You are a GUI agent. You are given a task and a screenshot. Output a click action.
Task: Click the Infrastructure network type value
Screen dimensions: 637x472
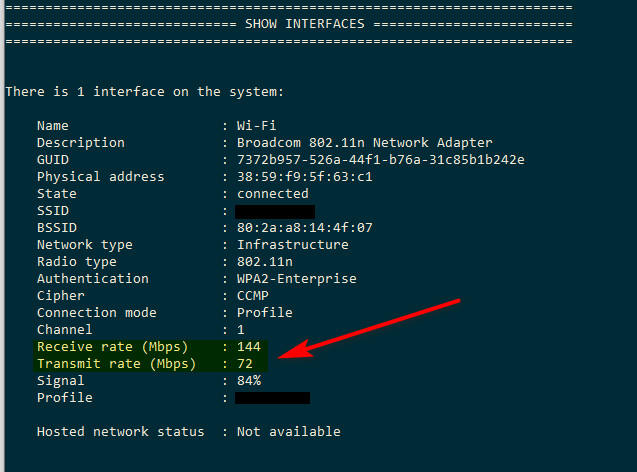pos(292,245)
